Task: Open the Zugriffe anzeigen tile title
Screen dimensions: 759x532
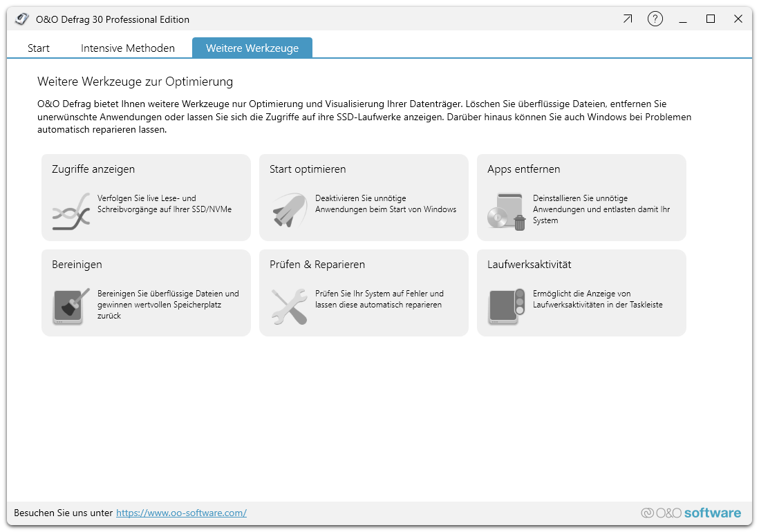Action: tap(93, 169)
